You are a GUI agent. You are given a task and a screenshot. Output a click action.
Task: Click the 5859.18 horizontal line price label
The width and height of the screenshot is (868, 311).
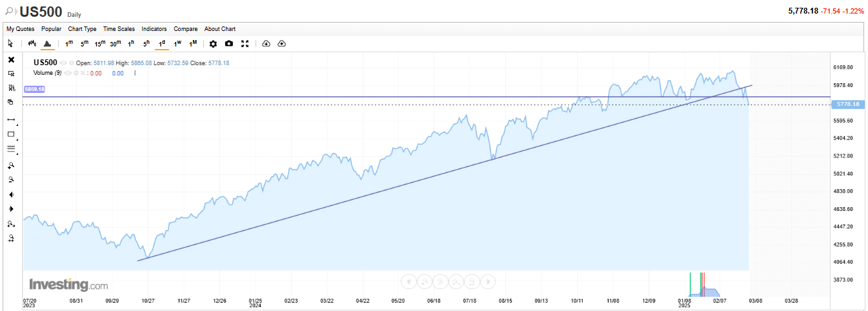point(34,89)
